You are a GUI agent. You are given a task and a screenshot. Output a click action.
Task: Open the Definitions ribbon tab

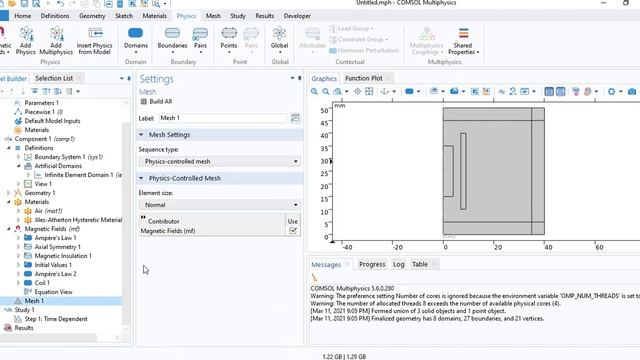click(x=55, y=16)
